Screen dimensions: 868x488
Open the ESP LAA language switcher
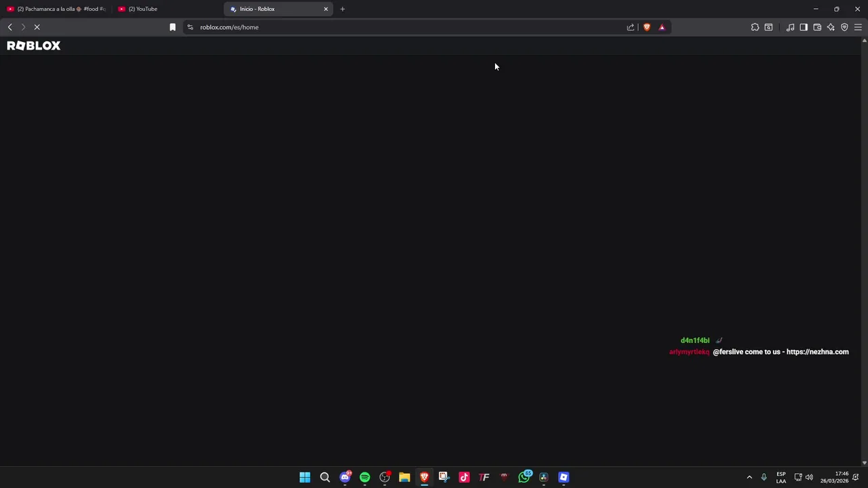pos(781,477)
